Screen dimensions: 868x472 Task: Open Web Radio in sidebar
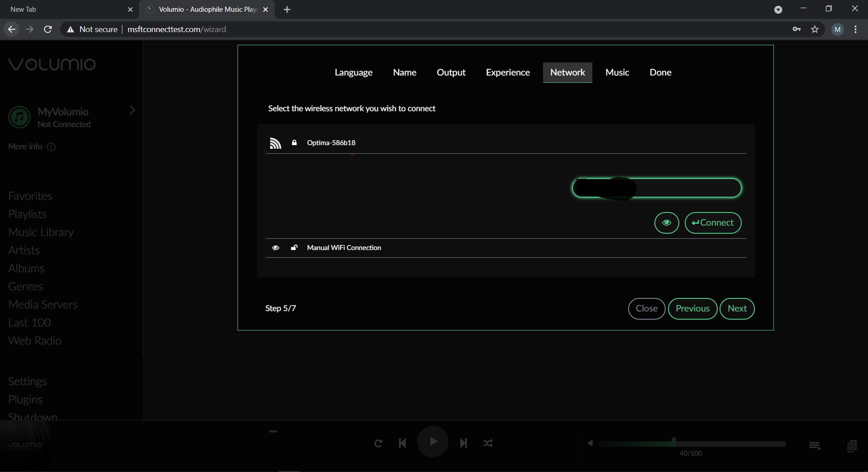point(35,340)
